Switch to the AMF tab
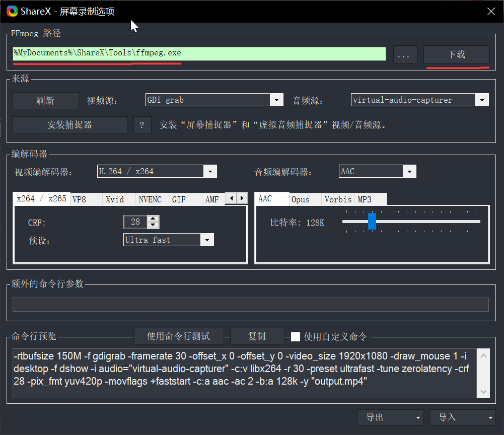This screenshot has width=504, height=435. [213, 200]
